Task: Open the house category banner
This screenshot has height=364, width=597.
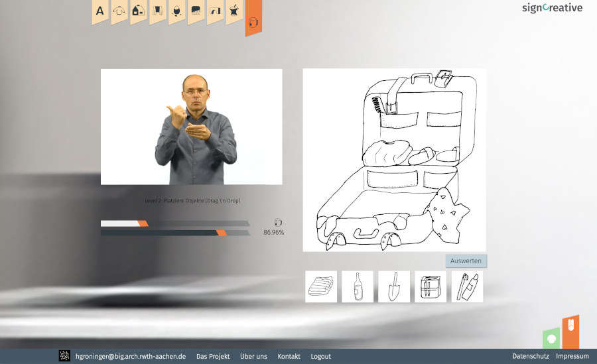Action: coord(138,11)
